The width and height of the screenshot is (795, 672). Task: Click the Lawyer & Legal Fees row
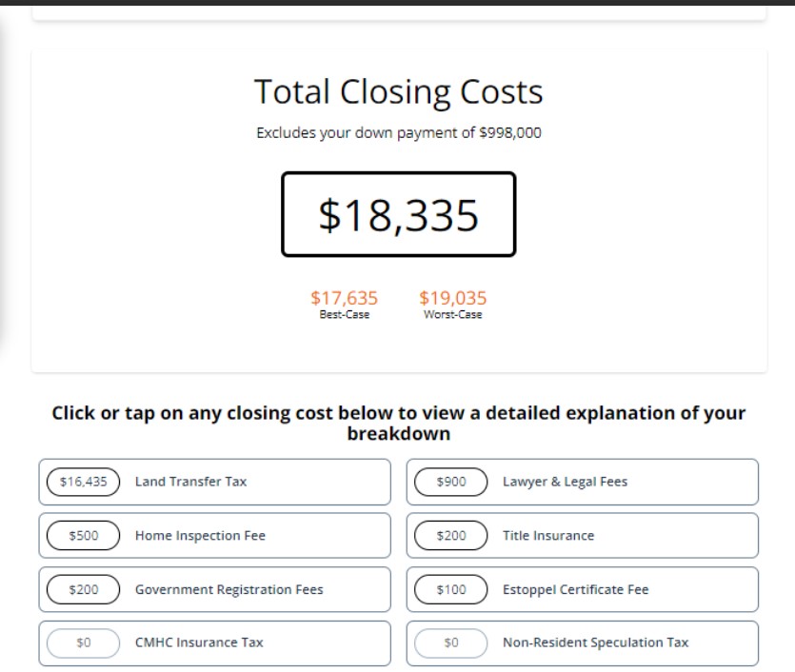tap(582, 482)
